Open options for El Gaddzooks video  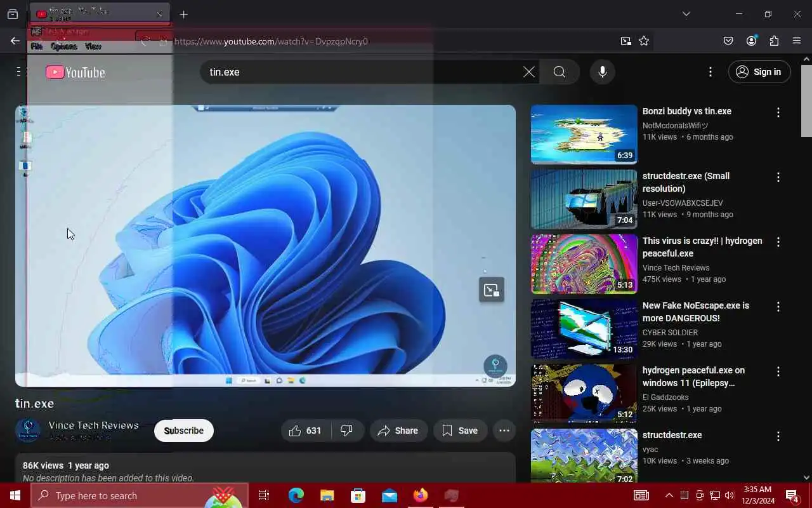pos(778,371)
